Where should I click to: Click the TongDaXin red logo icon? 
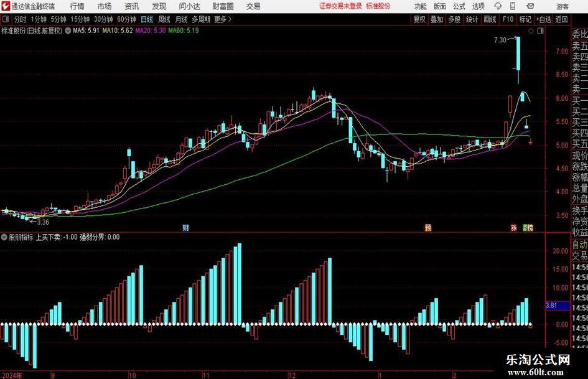(x=5, y=6)
